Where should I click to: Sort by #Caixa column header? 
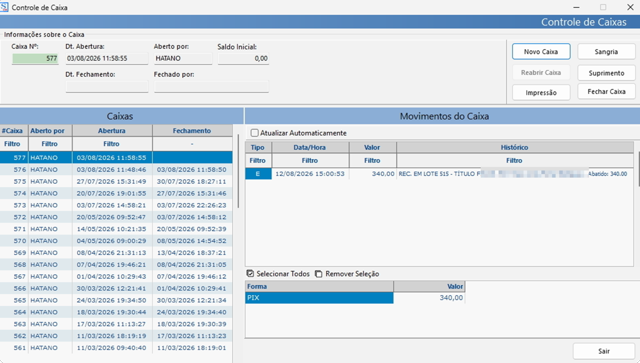click(x=13, y=131)
